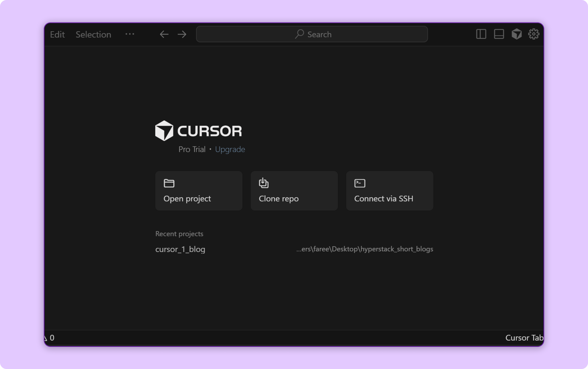
Task: Click Cursor Tab in the status bar
Action: pyautogui.click(x=524, y=338)
